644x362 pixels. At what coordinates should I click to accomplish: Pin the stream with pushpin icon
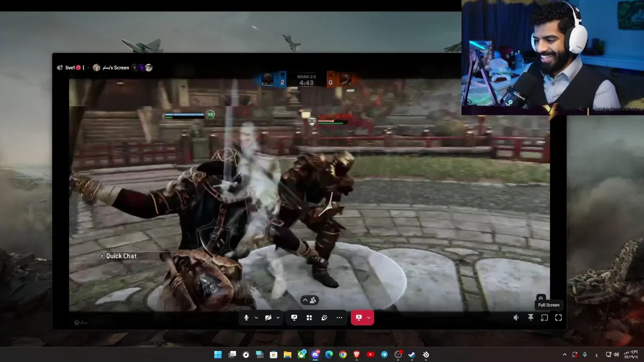point(530,318)
